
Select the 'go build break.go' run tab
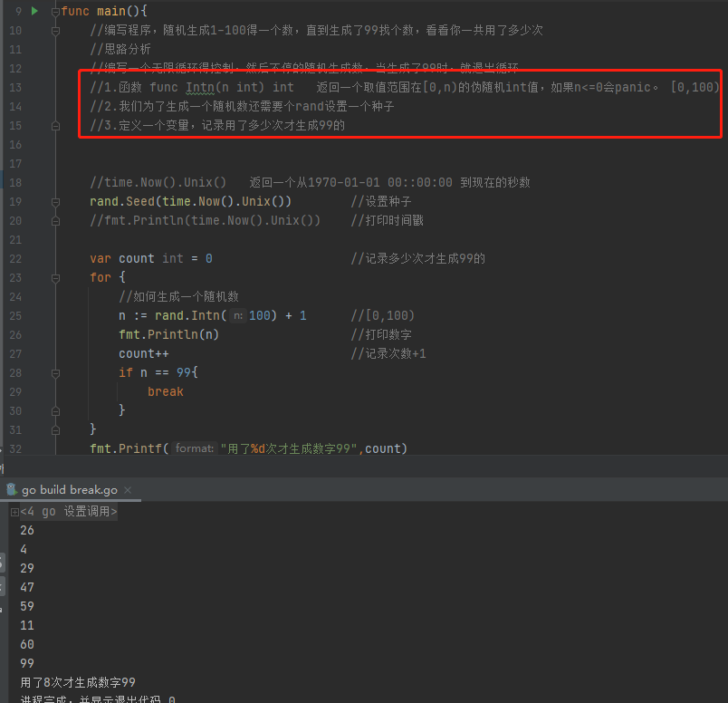(70, 490)
